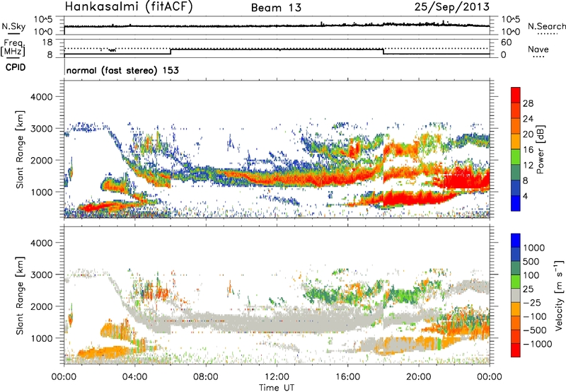Click the Velocity [m s⁻¹] colorbar label

coord(559,295)
